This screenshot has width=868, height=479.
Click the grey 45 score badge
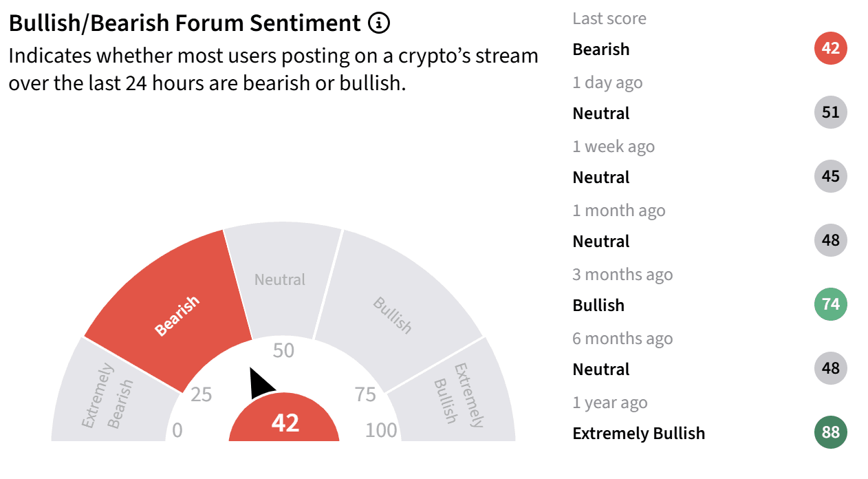tap(831, 176)
